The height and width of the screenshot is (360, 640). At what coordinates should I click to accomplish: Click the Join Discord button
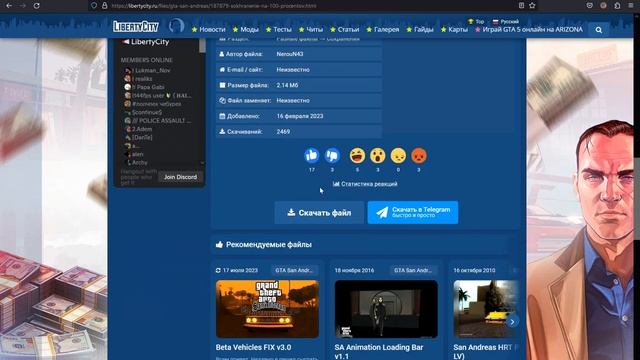point(180,177)
